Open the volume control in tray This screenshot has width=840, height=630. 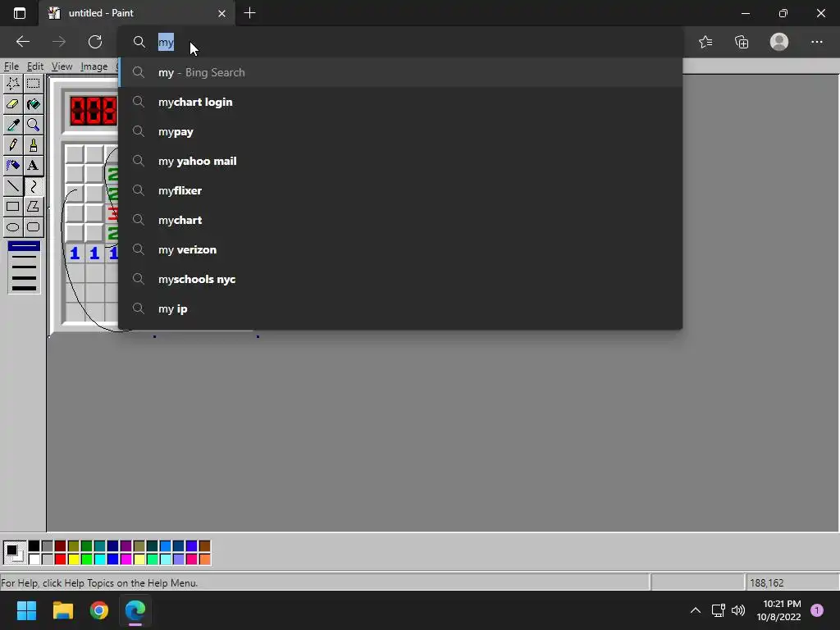pos(738,610)
